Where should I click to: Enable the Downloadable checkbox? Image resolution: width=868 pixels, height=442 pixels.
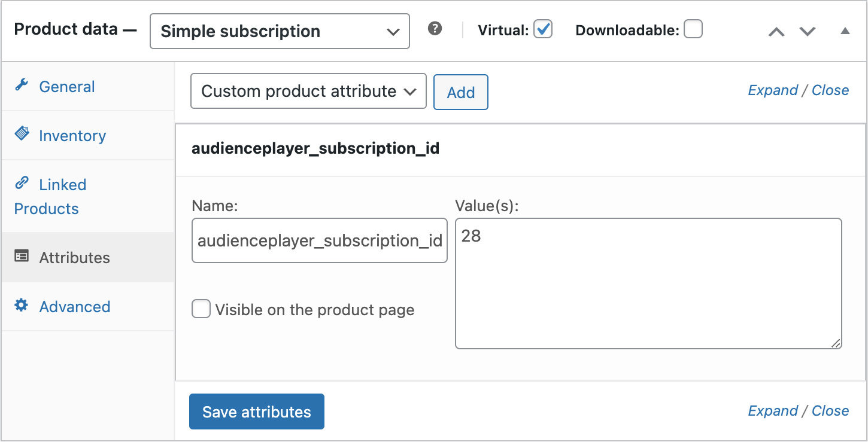(x=693, y=29)
